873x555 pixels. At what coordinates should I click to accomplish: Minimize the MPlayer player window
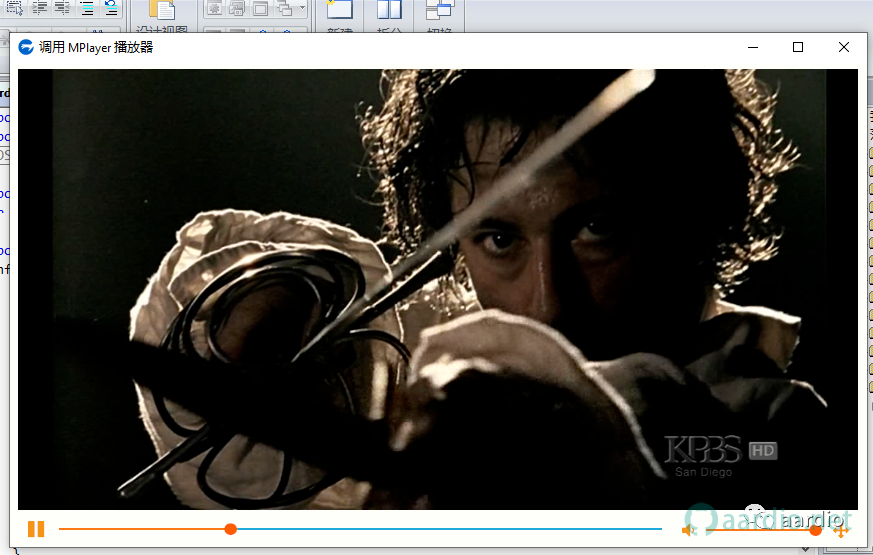753,47
